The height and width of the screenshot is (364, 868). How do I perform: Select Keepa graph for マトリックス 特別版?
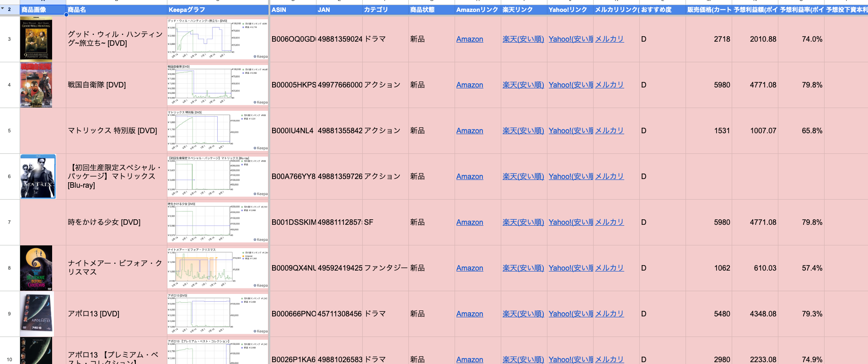[218, 130]
